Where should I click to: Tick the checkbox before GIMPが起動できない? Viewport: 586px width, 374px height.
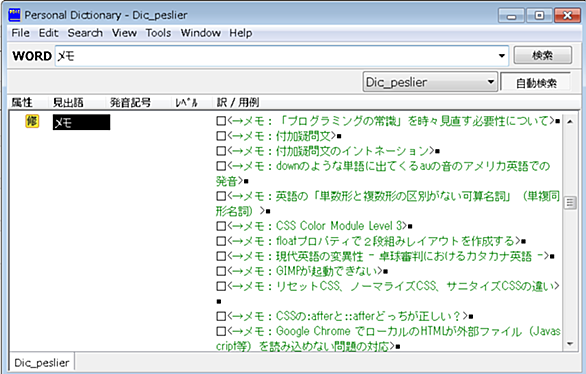[221, 271]
